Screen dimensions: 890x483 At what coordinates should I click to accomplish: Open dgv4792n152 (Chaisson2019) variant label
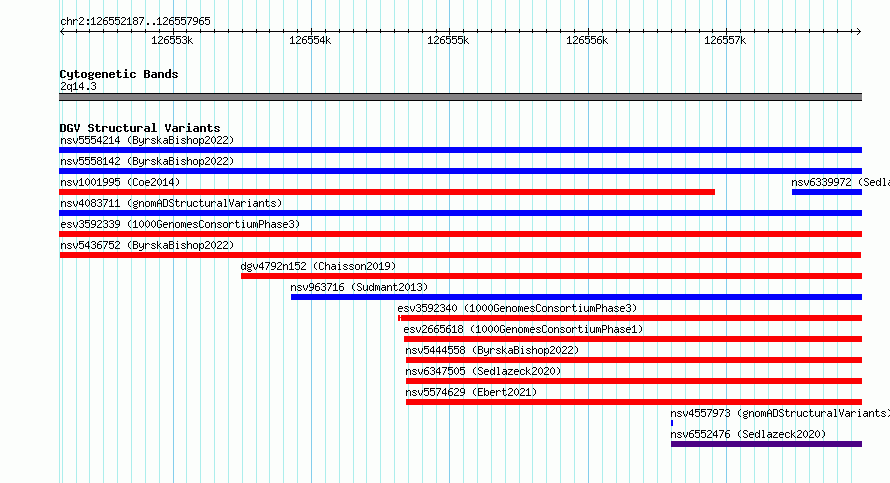click(x=318, y=266)
